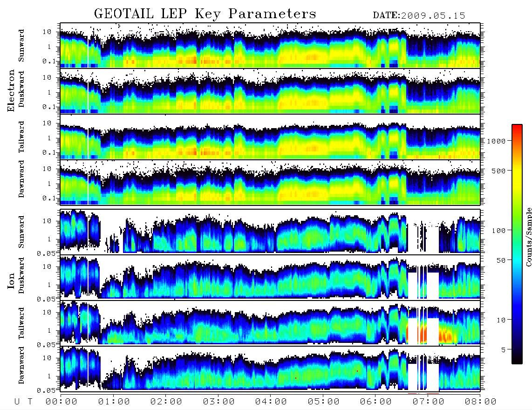The width and height of the screenshot is (532, 410).
Task: Select the '02:00' time tick label
Action: point(166,402)
